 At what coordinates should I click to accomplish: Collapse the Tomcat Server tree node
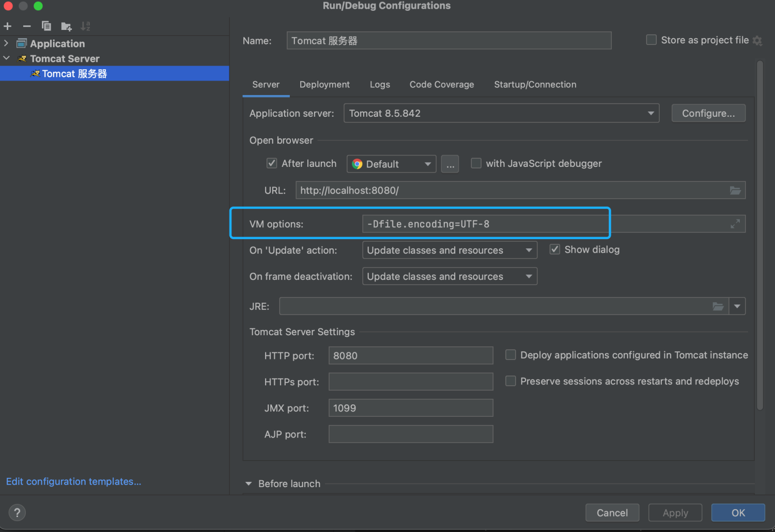6,58
